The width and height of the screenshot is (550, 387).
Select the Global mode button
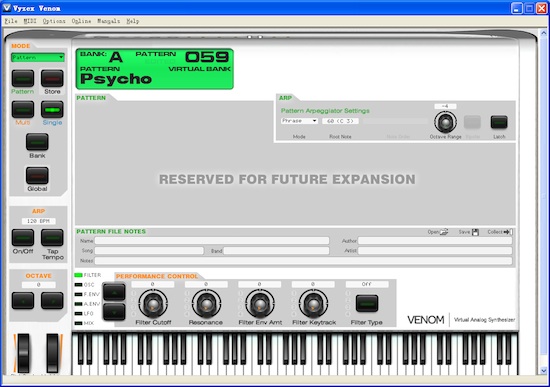tap(37, 175)
